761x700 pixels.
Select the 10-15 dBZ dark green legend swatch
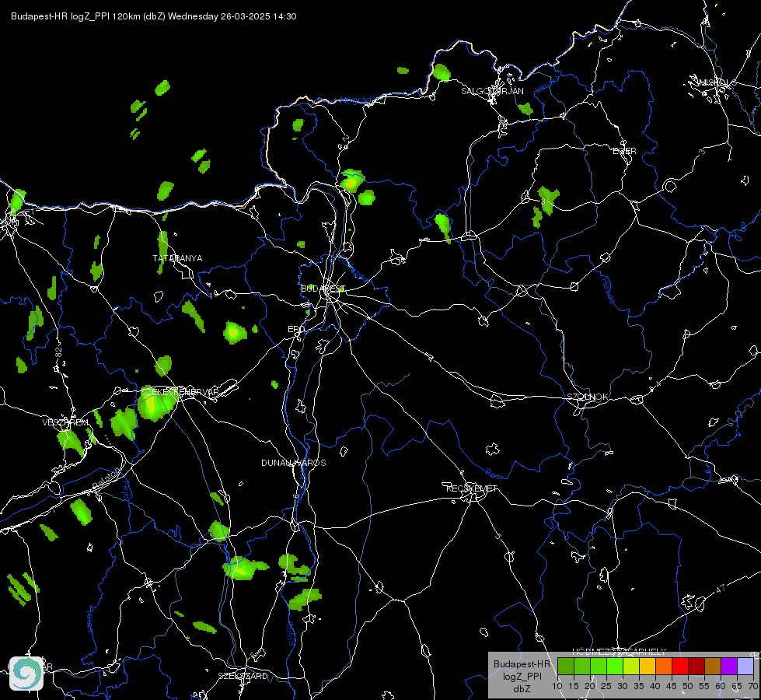click(566, 667)
